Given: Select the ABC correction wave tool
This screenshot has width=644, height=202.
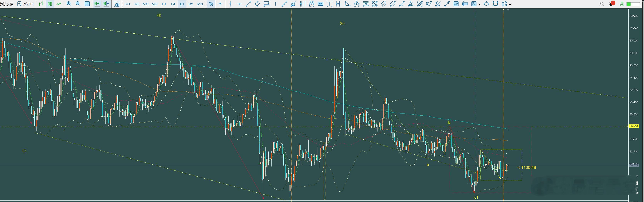Looking at the screenshot, I should (x=357, y=4).
